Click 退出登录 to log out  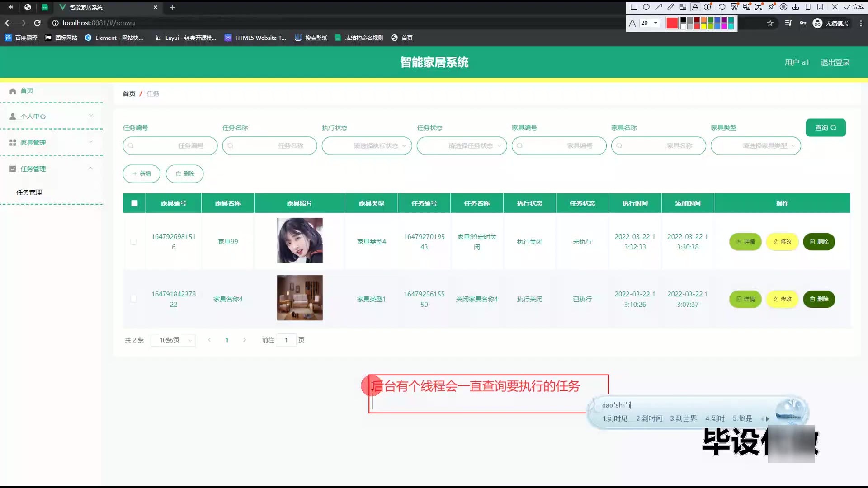[835, 62]
